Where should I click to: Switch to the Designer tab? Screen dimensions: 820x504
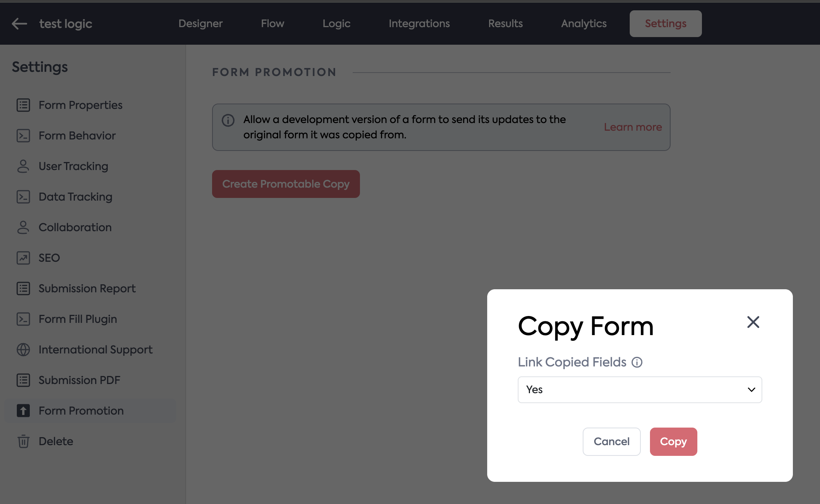click(200, 24)
